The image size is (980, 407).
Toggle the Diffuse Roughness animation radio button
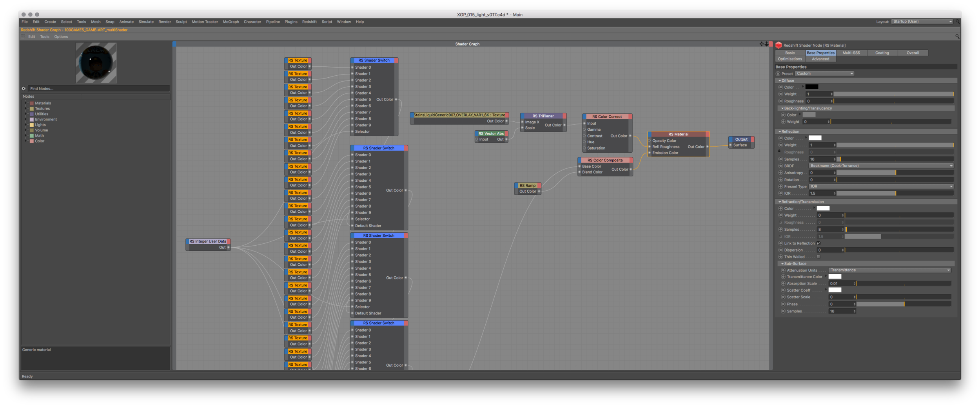(780, 101)
